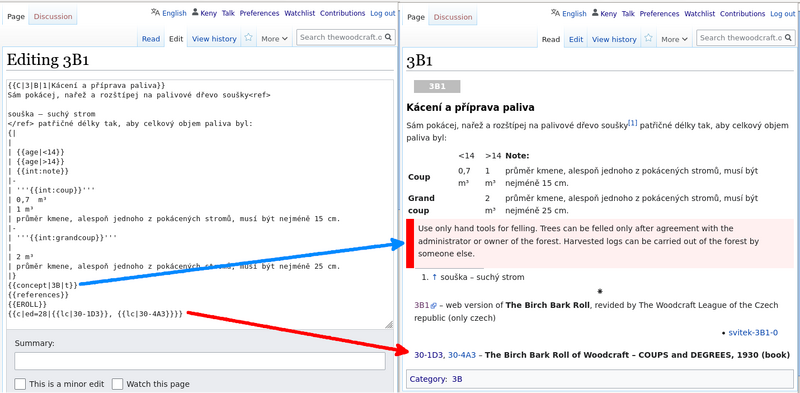This screenshot has height=393, width=800.
Task: Open View history in right window
Action: click(x=614, y=39)
